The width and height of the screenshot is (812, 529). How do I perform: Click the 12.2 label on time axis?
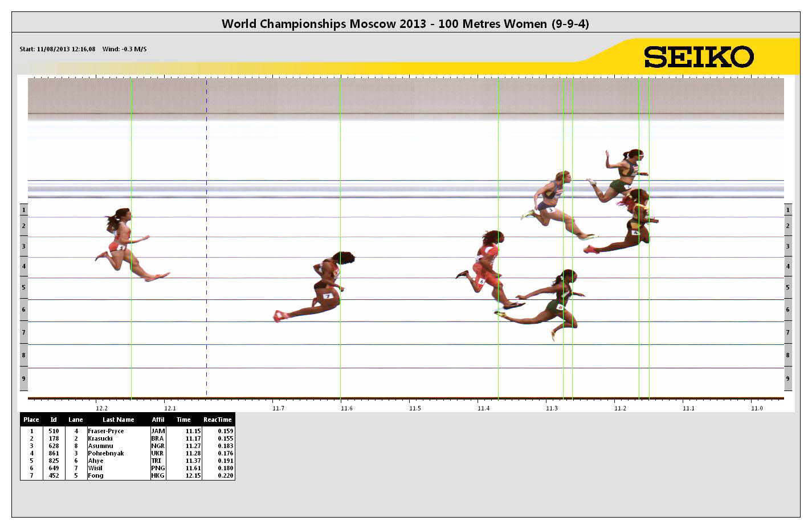pos(101,408)
